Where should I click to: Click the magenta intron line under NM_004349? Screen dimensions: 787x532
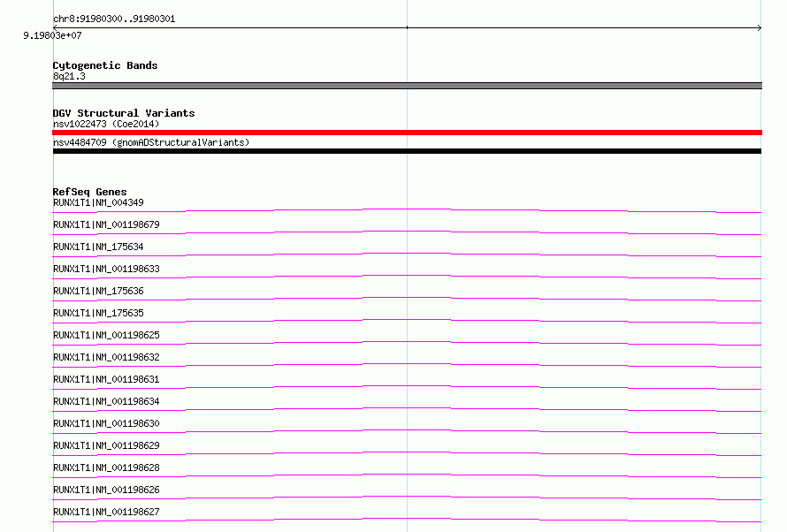coord(407,209)
